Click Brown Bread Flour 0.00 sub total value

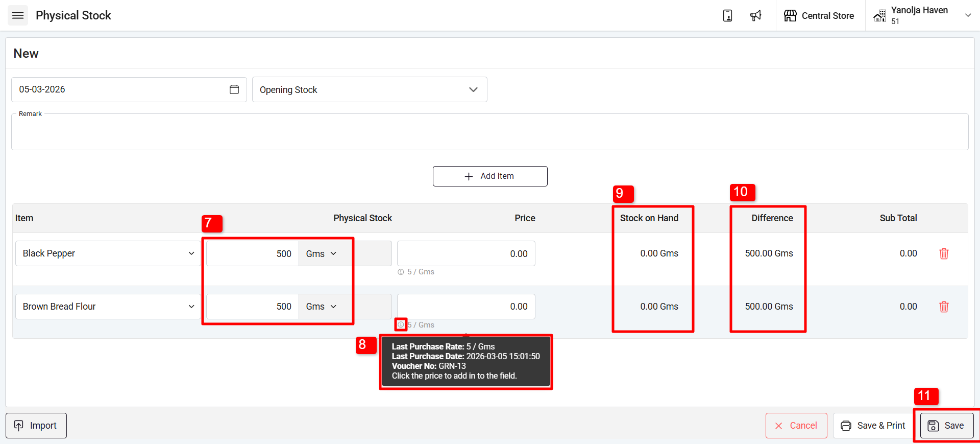pyautogui.click(x=908, y=307)
